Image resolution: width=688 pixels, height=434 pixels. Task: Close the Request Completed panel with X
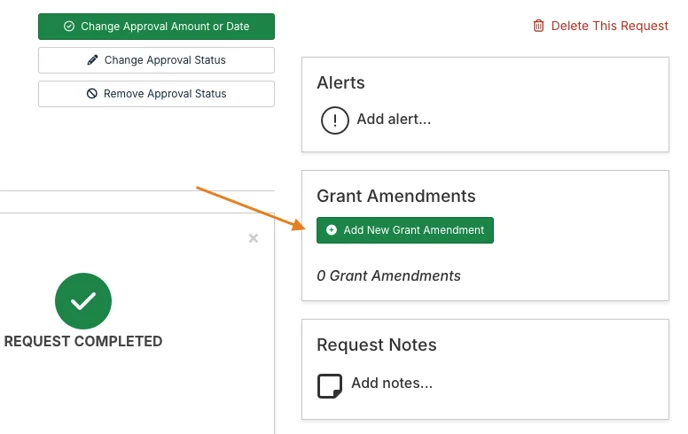point(253,238)
